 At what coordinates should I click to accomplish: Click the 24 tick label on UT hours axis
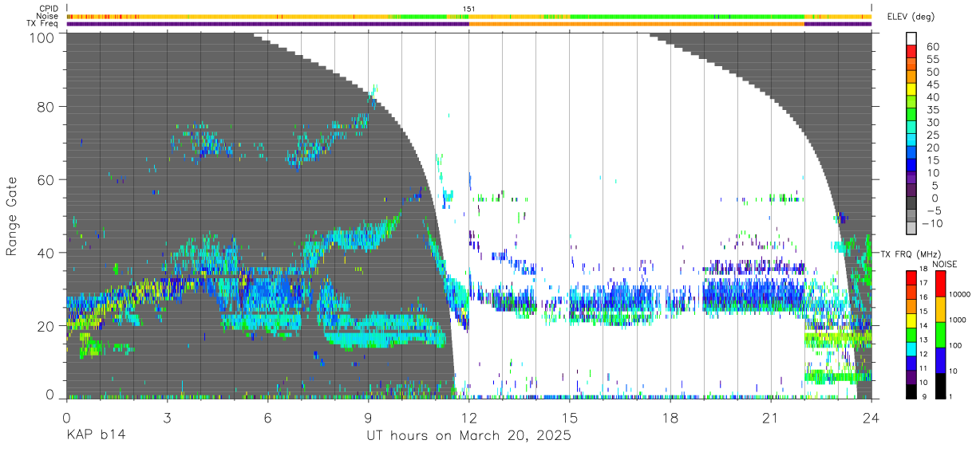[871, 417]
